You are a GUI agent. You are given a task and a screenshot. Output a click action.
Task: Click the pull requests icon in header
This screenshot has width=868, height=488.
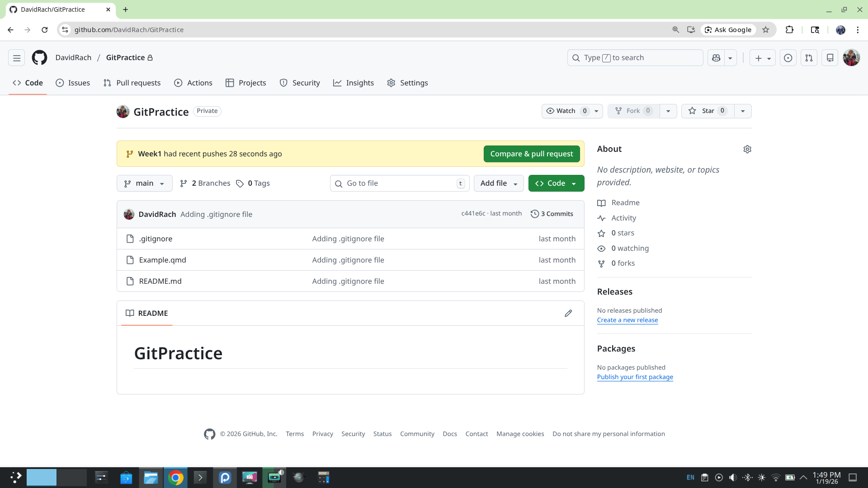point(809,58)
